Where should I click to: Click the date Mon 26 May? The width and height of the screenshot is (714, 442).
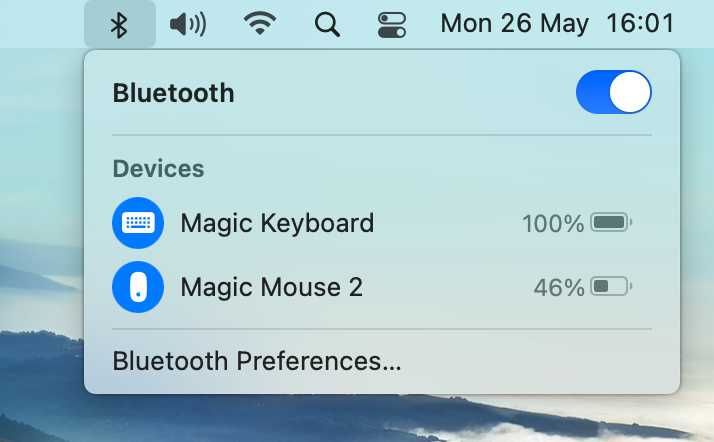point(514,24)
